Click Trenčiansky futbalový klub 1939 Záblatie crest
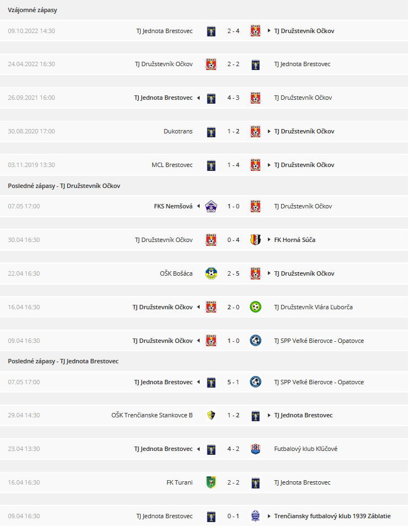Image resolution: width=413 pixels, height=532 pixels. (x=255, y=516)
